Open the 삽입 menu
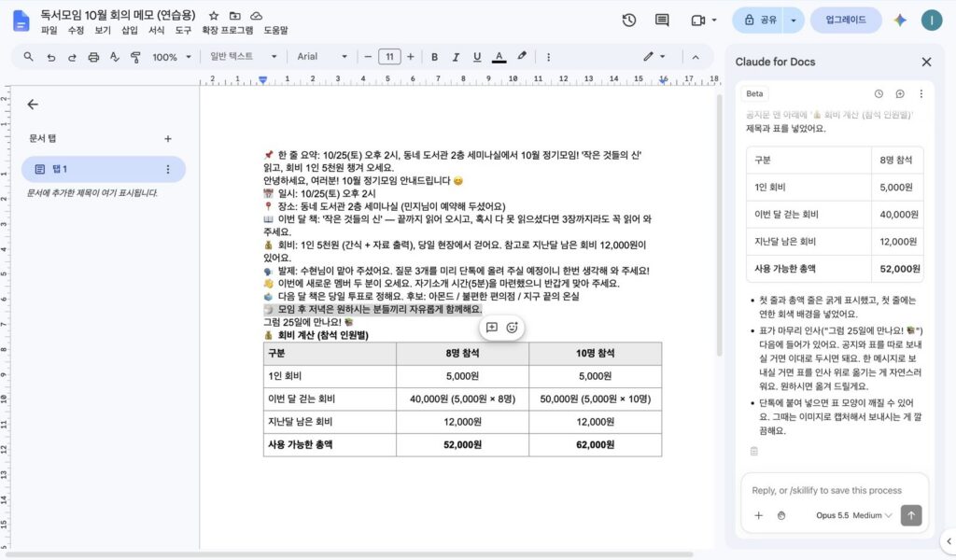This screenshot has width=956, height=560. pyautogui.click(x=129, y=31)
